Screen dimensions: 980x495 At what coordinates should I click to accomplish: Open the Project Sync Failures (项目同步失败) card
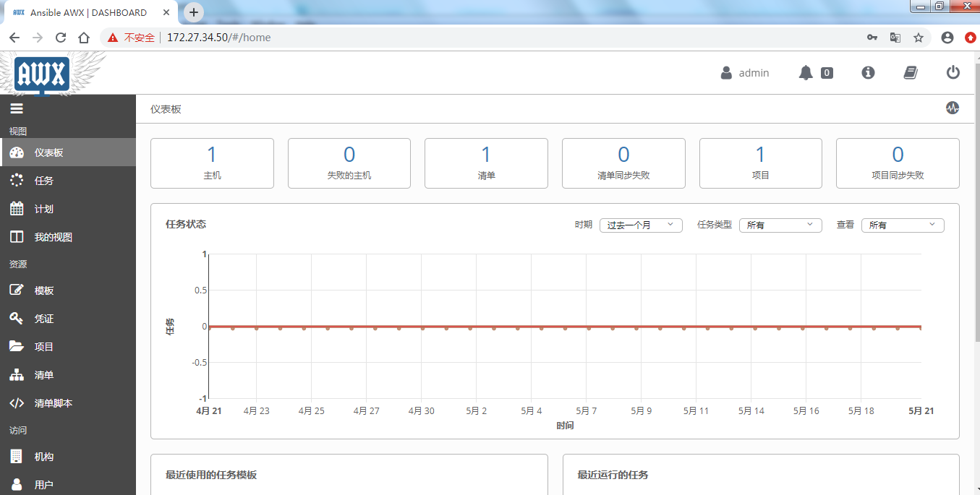pyautogui.click(x=898, y=163)
